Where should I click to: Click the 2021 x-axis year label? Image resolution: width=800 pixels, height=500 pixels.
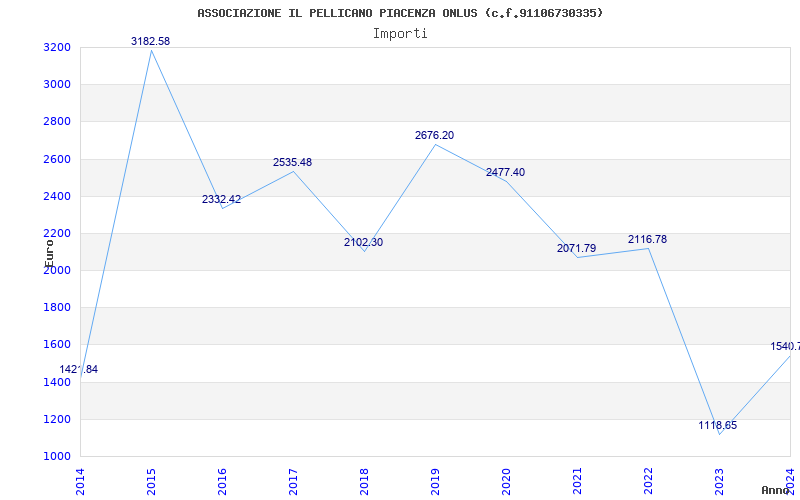(577, 482)
